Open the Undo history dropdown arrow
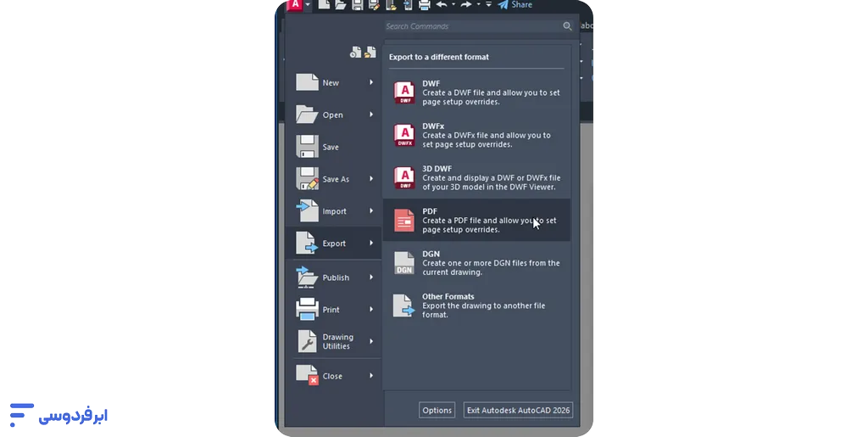Image resolution: width=868 pixels, height=437 pixels. tap(453, 4)
